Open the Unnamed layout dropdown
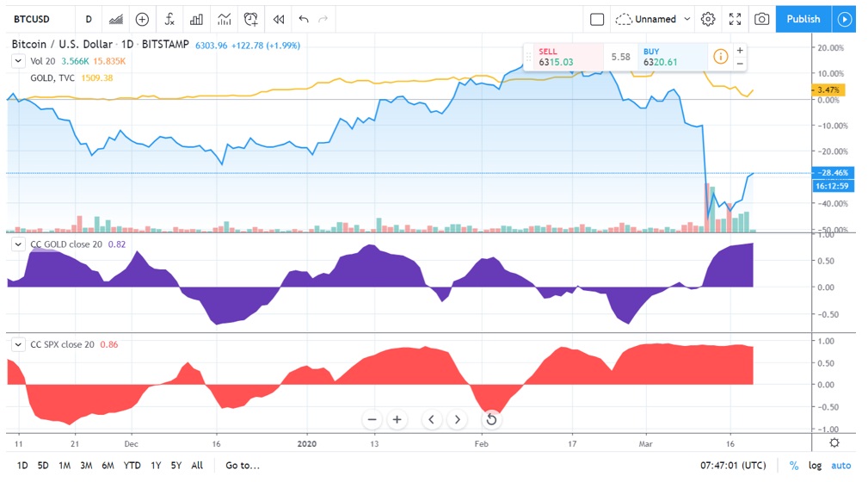This screenshot has height=482, width=868. [x=655, y=19]
